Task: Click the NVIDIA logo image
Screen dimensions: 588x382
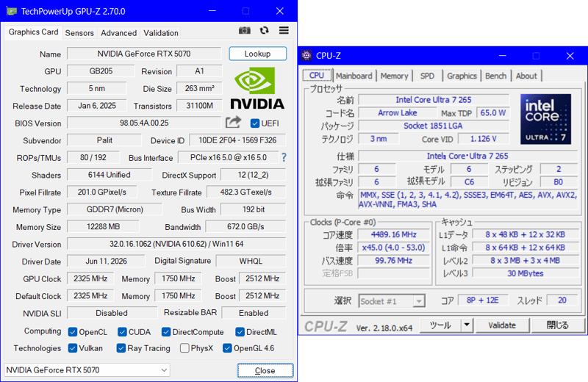Action: [x=257, y=87]
